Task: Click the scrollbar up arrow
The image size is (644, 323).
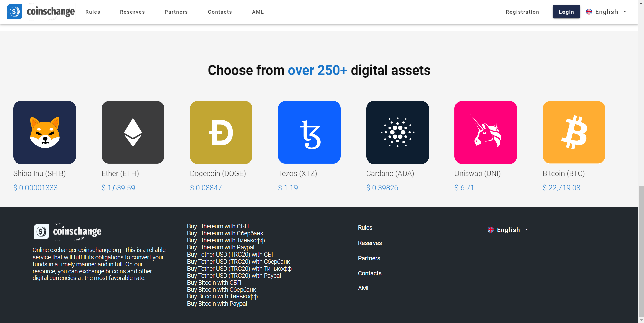Action: [641, 3]
